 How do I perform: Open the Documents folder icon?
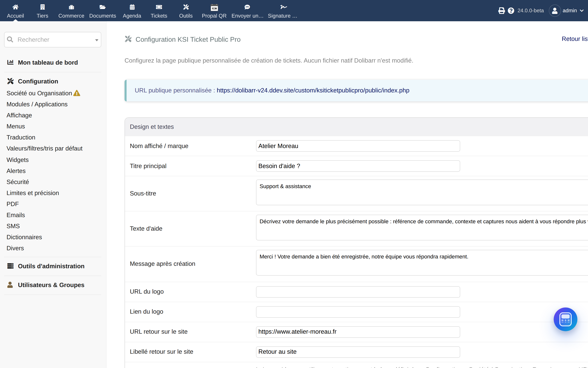[x=102, y=7]
